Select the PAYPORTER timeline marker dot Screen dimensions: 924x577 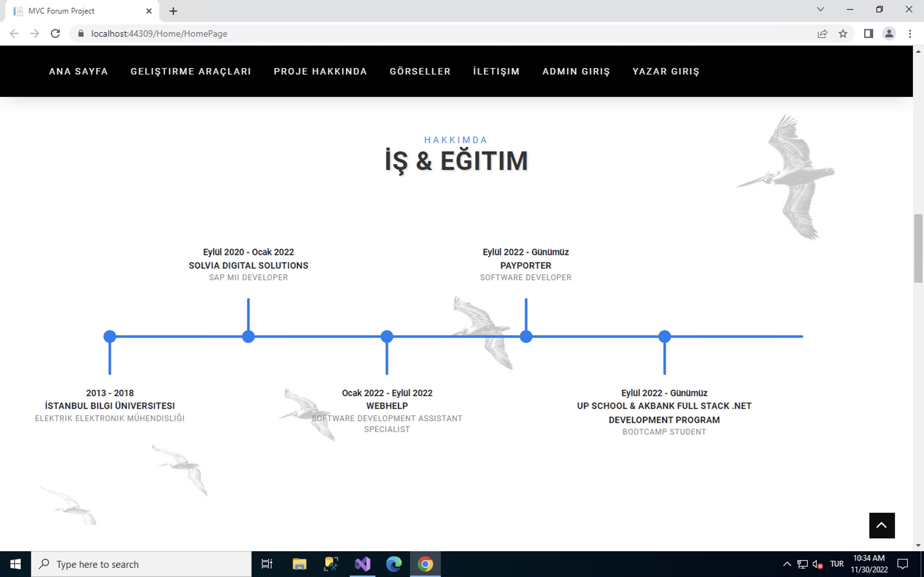pos(526,336)
